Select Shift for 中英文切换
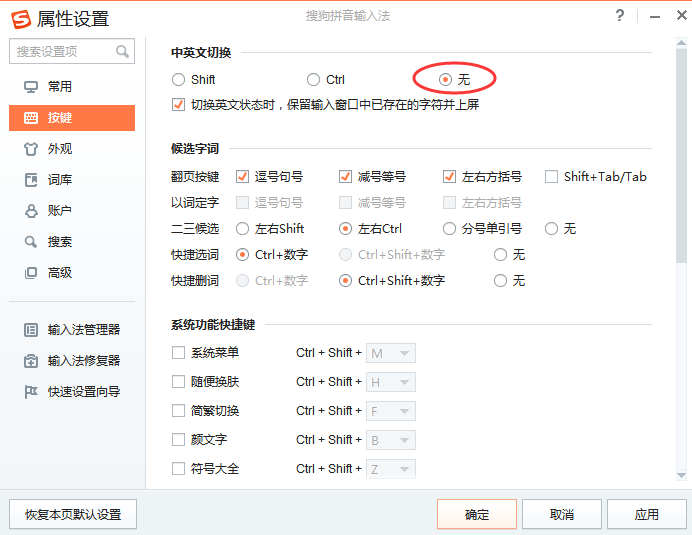The width and height of the screenshot is (692, 535). pyautogui.click(x=178, y=79)
